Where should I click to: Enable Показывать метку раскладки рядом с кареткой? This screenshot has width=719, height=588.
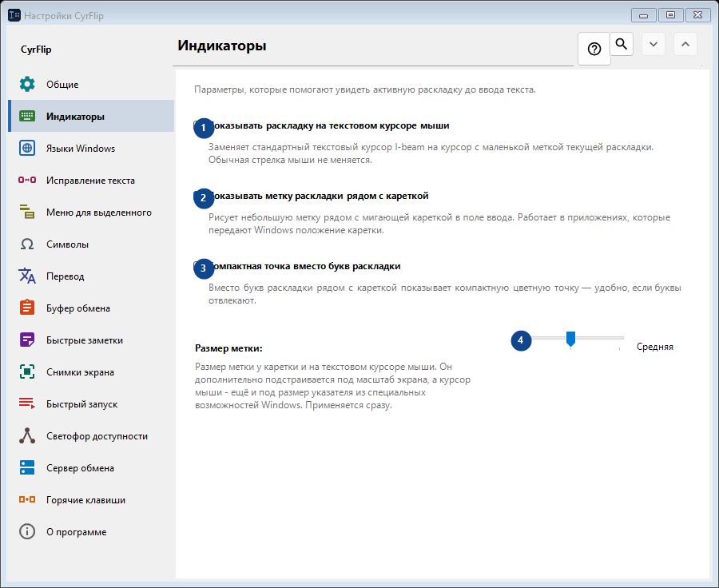(x=311, y=196)
